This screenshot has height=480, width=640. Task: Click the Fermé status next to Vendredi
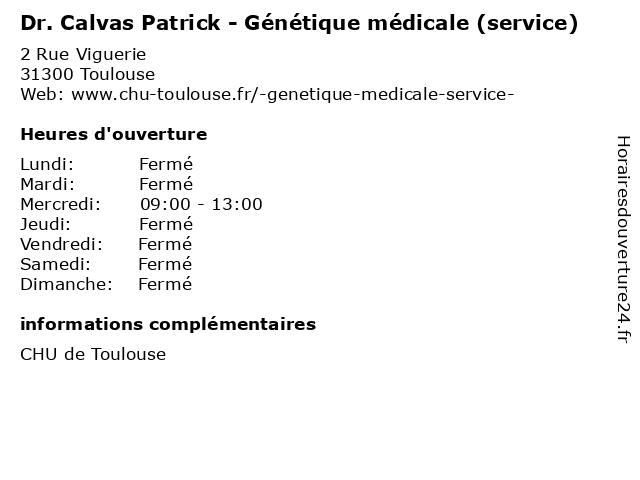tap(165, 244)
